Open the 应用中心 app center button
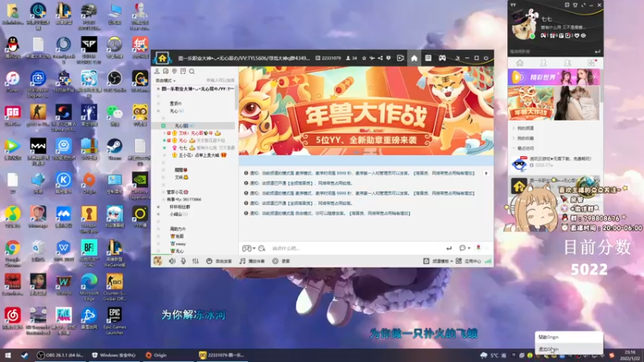This screenshot has width=644, height=362. 469,261
